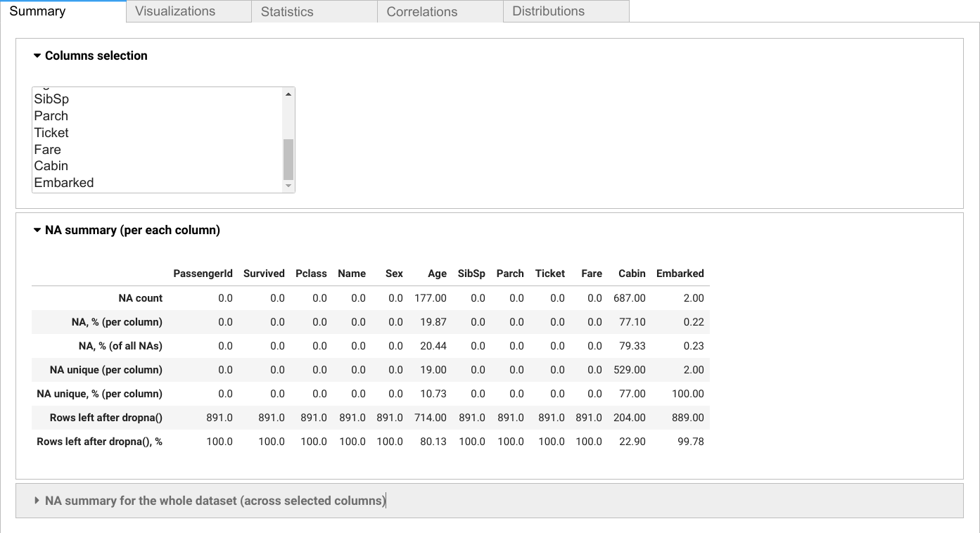This screenshot has width=980, height=533.
Task: Click the value 79.33 in Cabin column
Action: [632, 346]
